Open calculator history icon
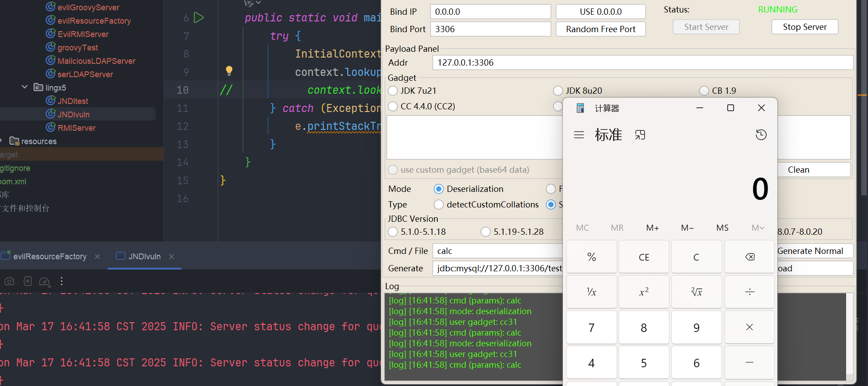868x386 pixels. coord(761,135)
